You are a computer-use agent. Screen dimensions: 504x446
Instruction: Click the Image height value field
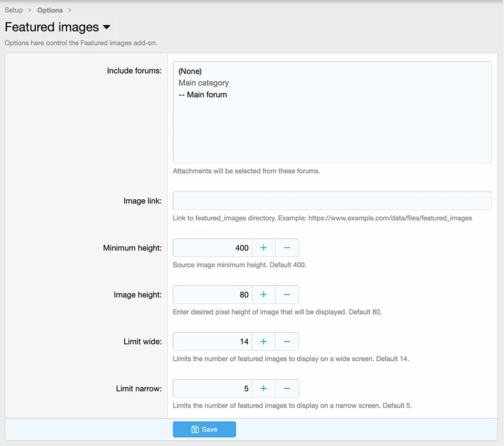(213, 295)
